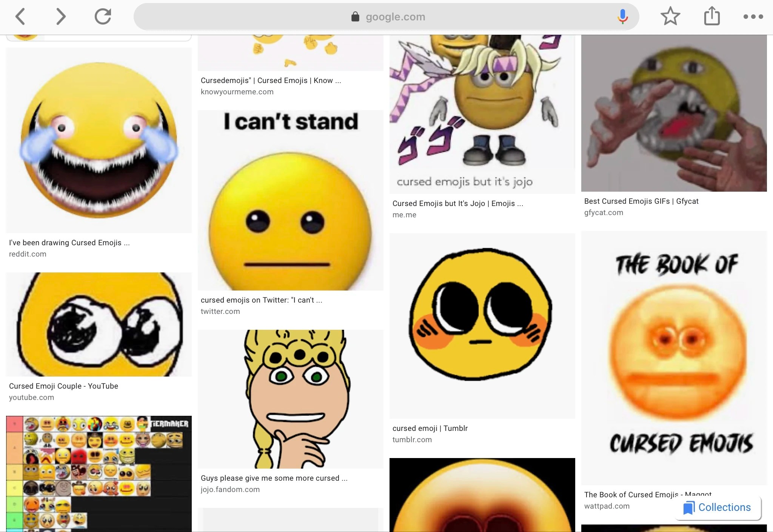This screenshot has height=532, width=773.
Task: Open the "Cursed Emoji Couple - YouTube" link
Action: pos(63,386)
